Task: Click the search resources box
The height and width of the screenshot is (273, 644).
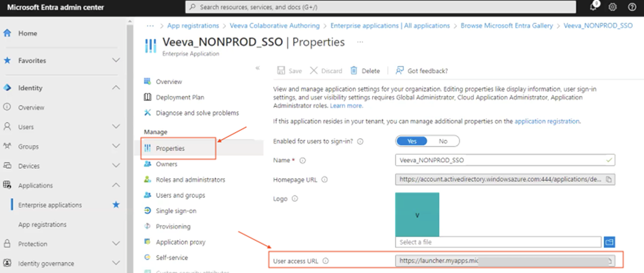Action: [381, 7]
